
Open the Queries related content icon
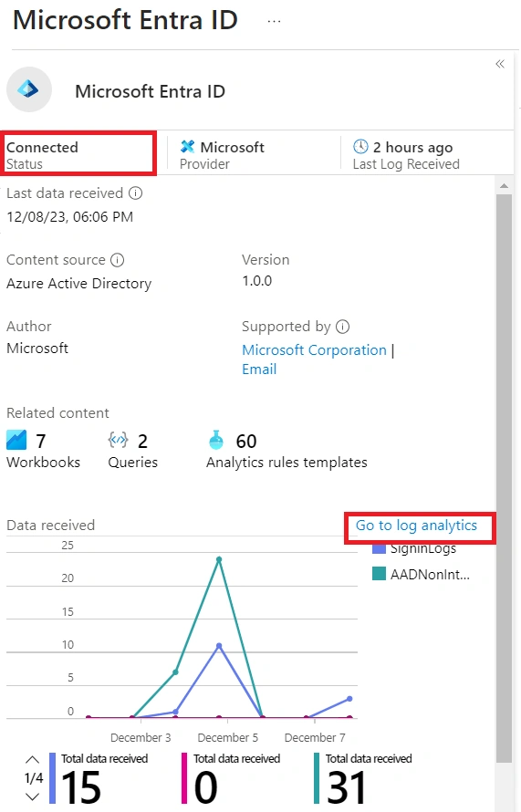point(118,440)
